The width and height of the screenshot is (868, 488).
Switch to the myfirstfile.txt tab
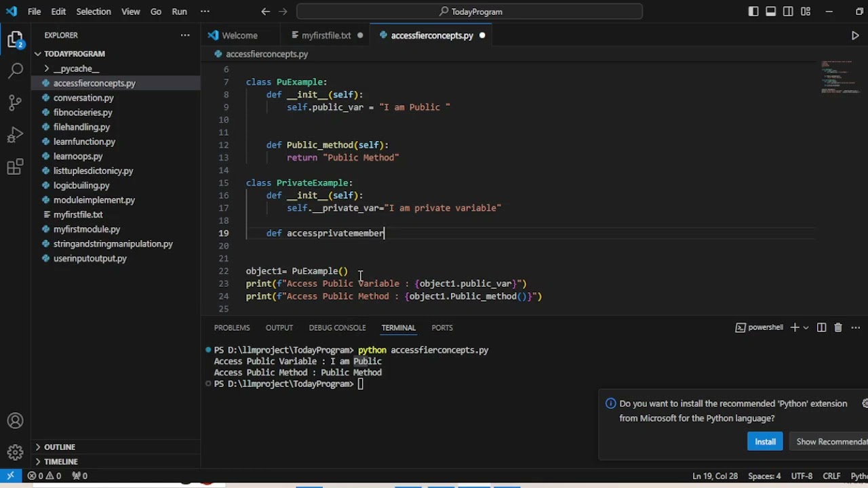(x=326, y=35)
